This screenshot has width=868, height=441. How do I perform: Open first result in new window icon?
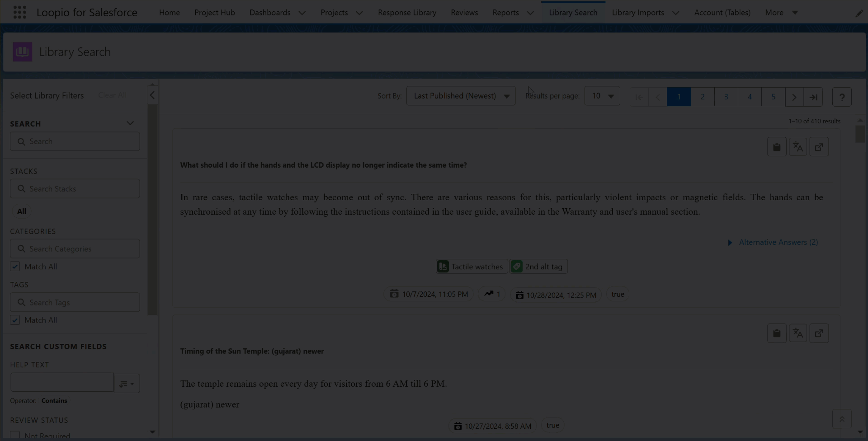pos(819,147)
